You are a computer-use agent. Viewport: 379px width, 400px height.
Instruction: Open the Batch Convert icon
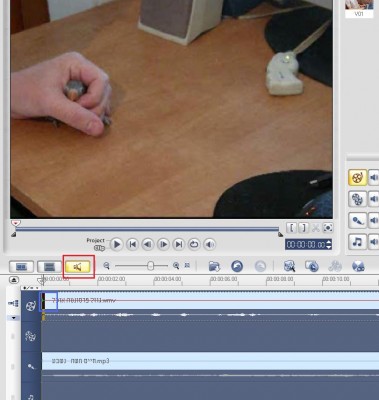pyautogui.click(x=312, y=266)
